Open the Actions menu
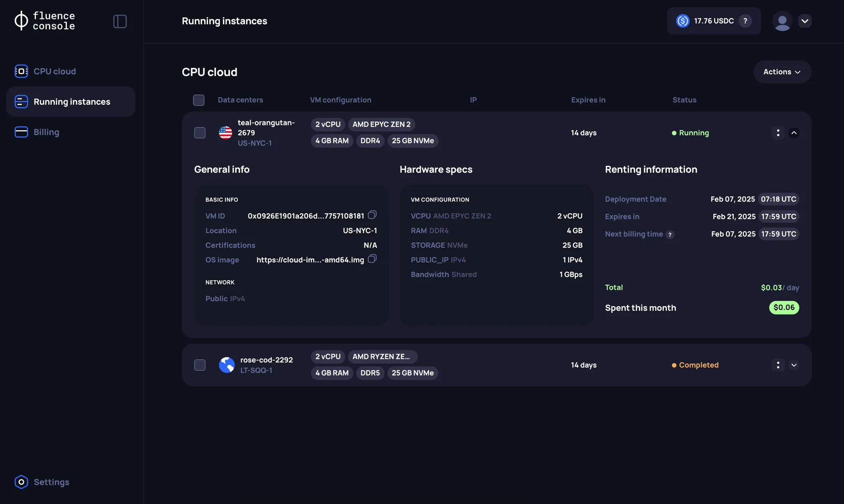 [x=781, y=72]
